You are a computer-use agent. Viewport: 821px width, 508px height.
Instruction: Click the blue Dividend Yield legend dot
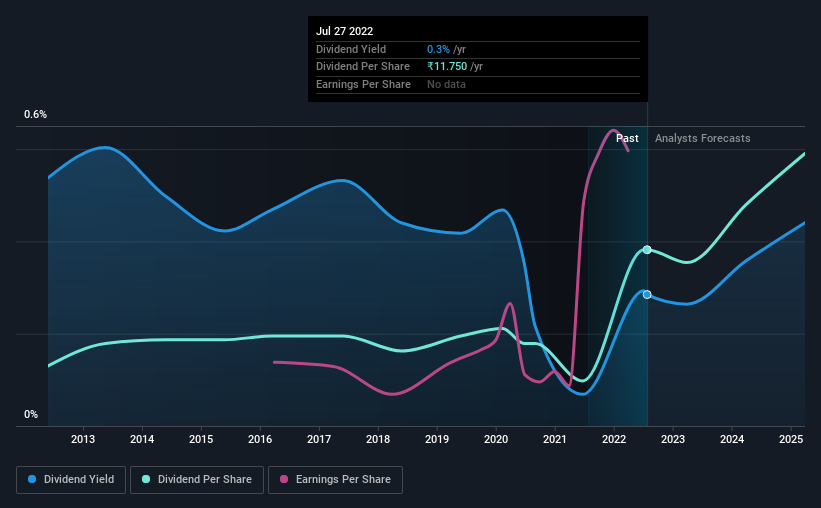coord(32,479)
